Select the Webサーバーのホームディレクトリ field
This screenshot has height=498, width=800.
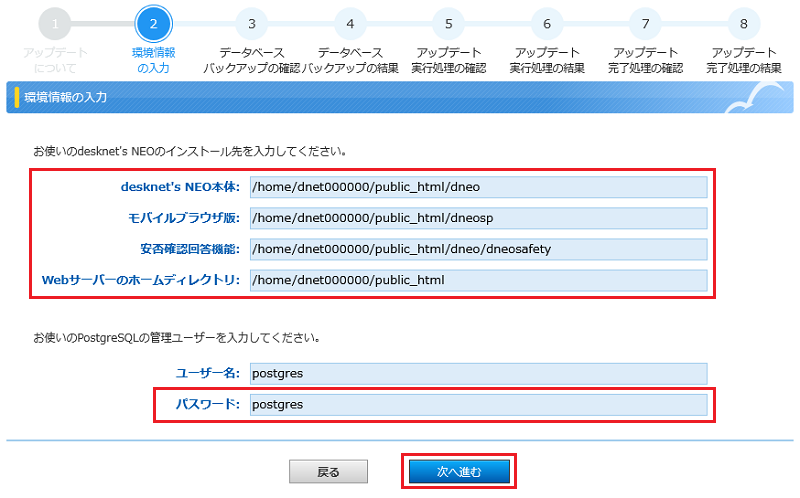point(478,280)
